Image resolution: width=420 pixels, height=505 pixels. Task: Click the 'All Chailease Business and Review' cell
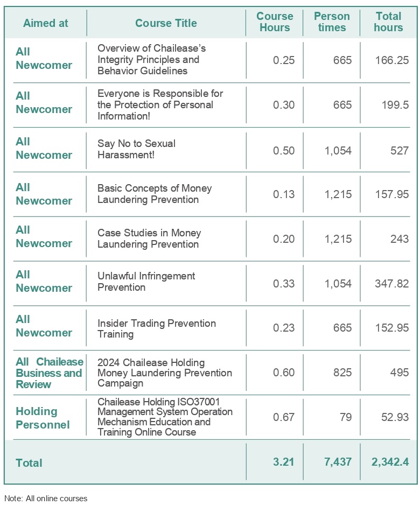coord(50,373)
